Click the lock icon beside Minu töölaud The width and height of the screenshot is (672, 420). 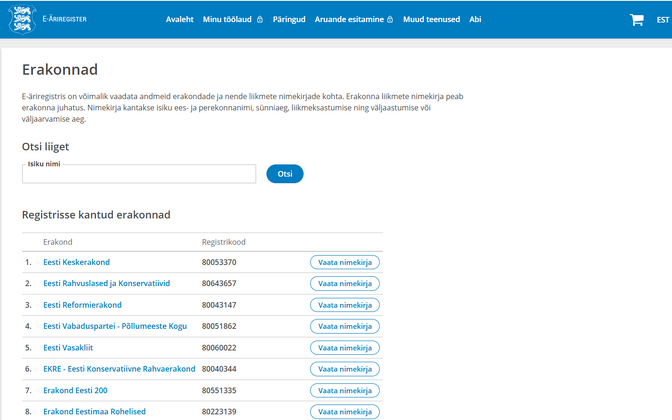[260, 20]
